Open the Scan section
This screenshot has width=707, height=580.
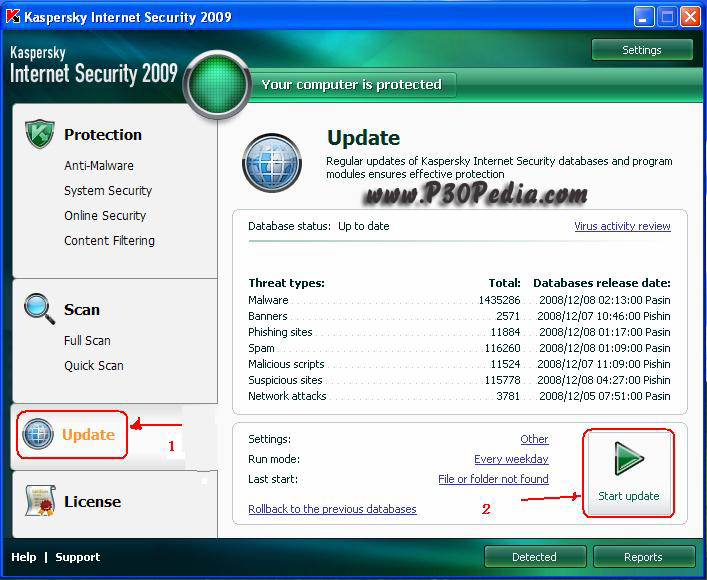tap(82, 309)
